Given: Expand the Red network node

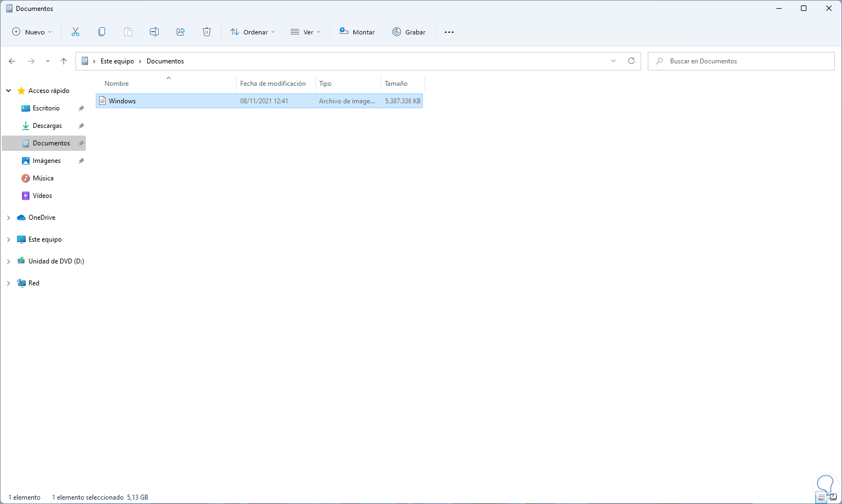Looking at the screenshot, I should pos(9,283).
